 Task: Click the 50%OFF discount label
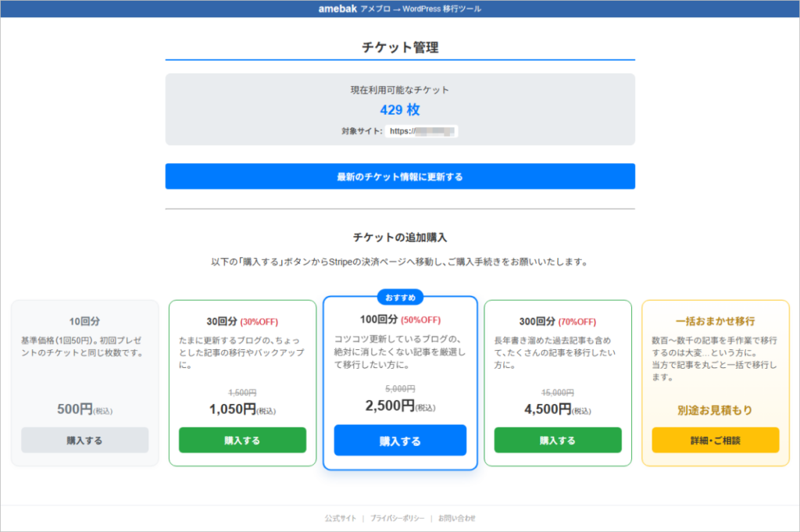tap(420, 320)
